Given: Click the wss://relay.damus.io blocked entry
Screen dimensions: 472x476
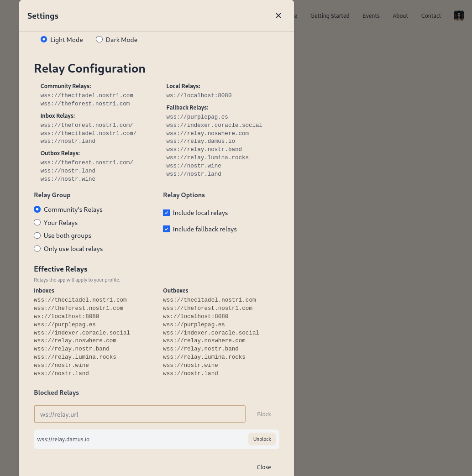Looking at the screenshot, I should coord(63,439).
